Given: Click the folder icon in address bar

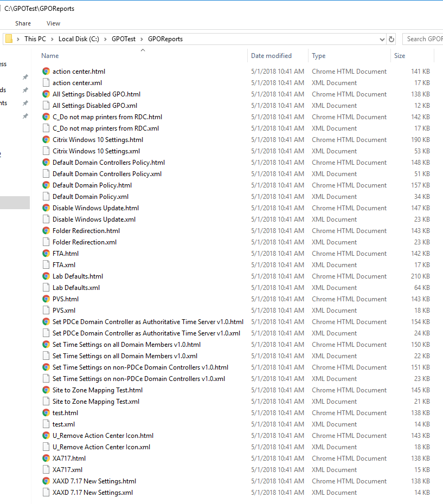Looking at the screenshot, I should pyautogui.click(x=9, y=39).
